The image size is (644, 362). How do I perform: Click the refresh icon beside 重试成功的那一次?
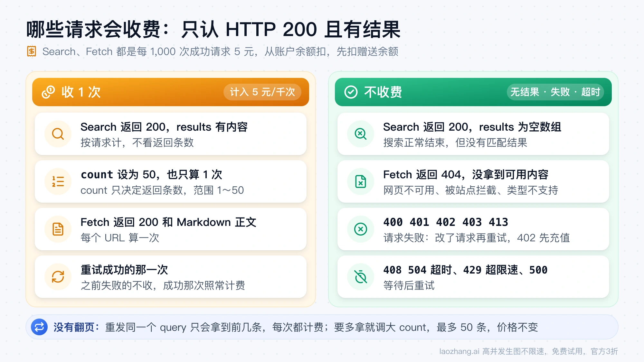[x=58, y=277]
